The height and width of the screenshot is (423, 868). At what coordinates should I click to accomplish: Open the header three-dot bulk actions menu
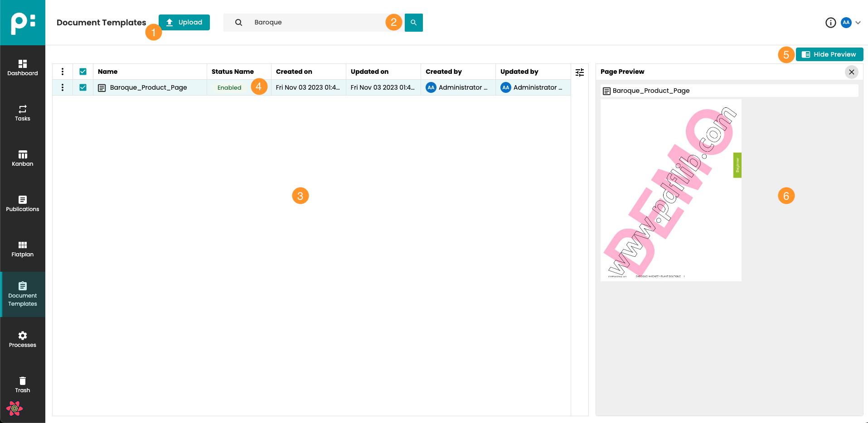[x=63, y=72]
